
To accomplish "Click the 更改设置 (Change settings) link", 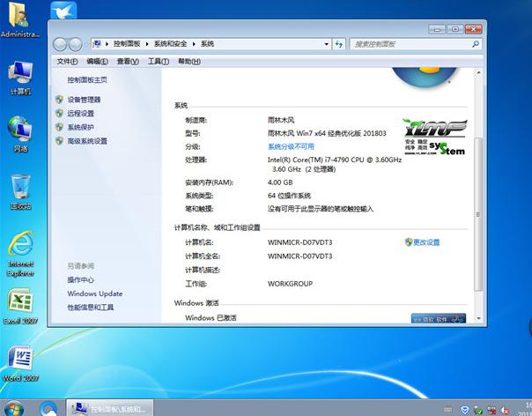I will click(426, 241).
